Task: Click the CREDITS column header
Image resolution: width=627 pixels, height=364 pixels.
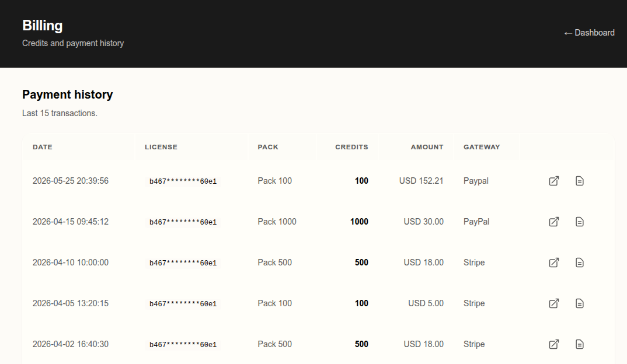Action: (x=351, y=147)
